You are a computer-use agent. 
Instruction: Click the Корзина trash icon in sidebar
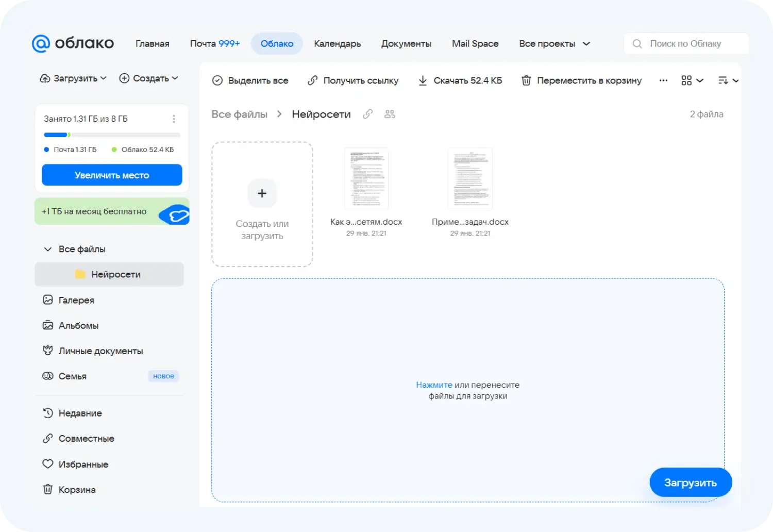point(47,489)
